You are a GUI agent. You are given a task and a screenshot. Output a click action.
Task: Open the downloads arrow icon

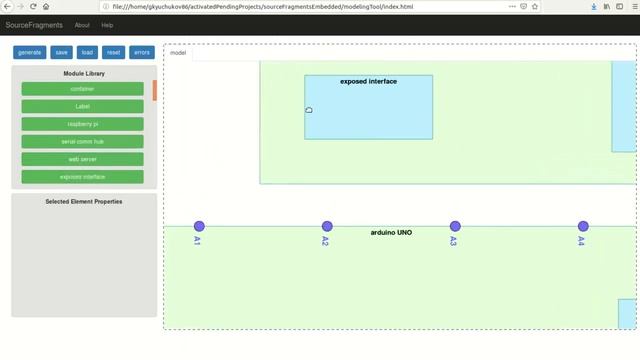(594, 7)
